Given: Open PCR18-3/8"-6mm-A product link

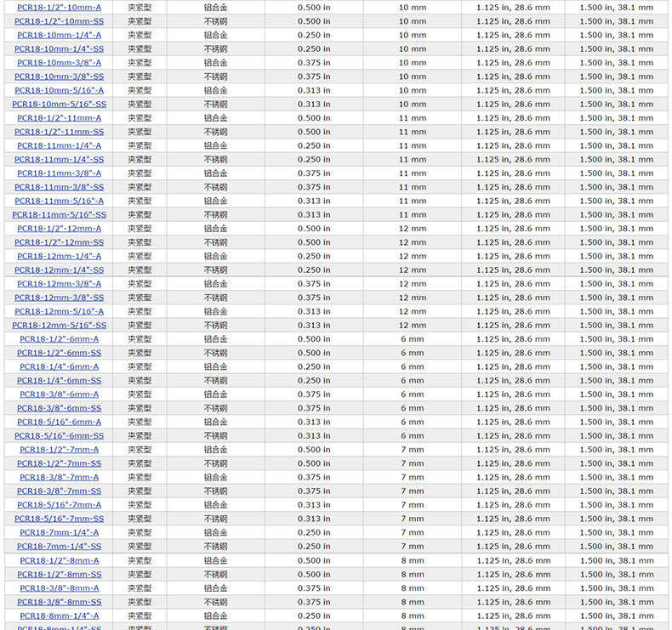Looking at the screenshot, I should (59, 394).
